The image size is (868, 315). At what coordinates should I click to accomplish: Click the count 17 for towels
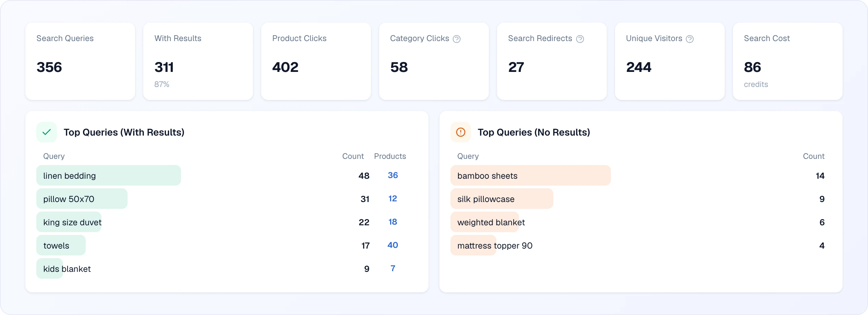coord(365,245)
